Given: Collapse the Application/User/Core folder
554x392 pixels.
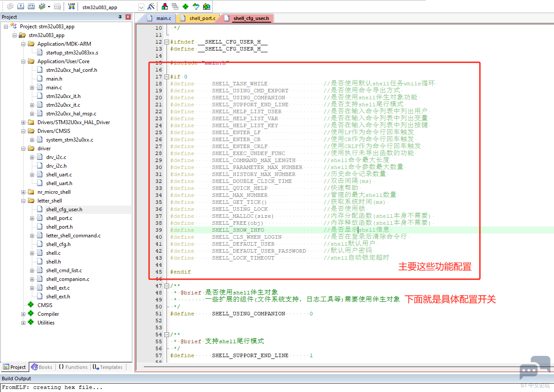Looking at the screenshot, I should (x=23, y=61).
